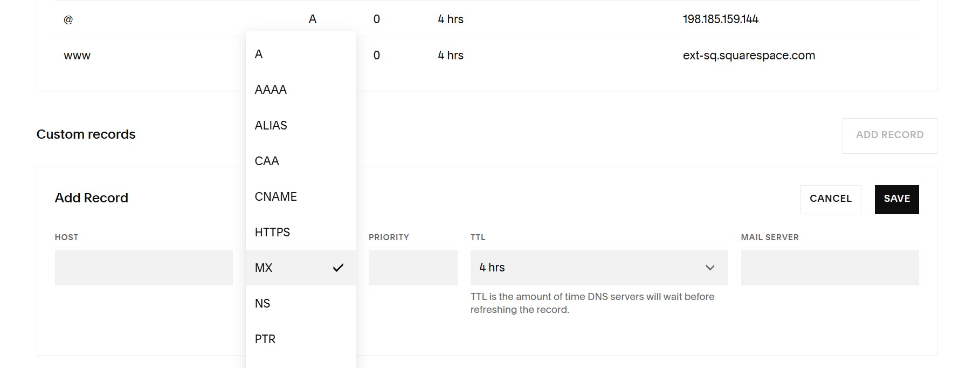Select CAA in the record type list
The height and width of the screenshot is (368, 980).
(267, 161)
